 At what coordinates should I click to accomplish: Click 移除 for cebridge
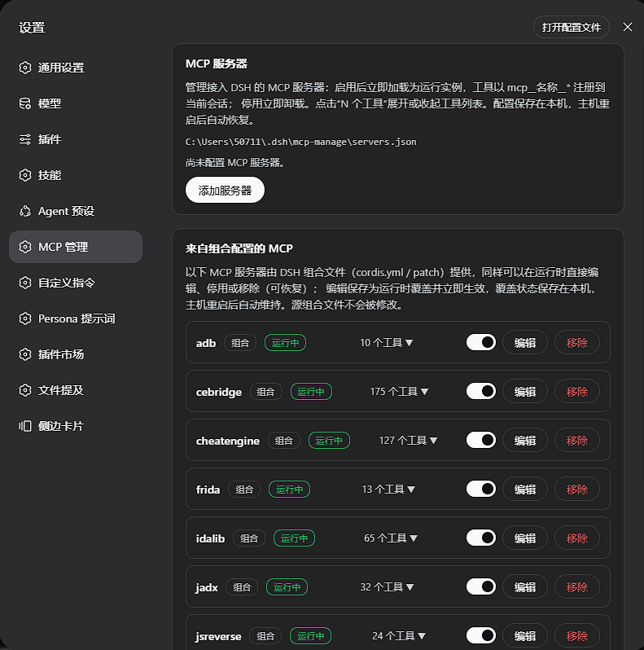click(x=577, y=392)
